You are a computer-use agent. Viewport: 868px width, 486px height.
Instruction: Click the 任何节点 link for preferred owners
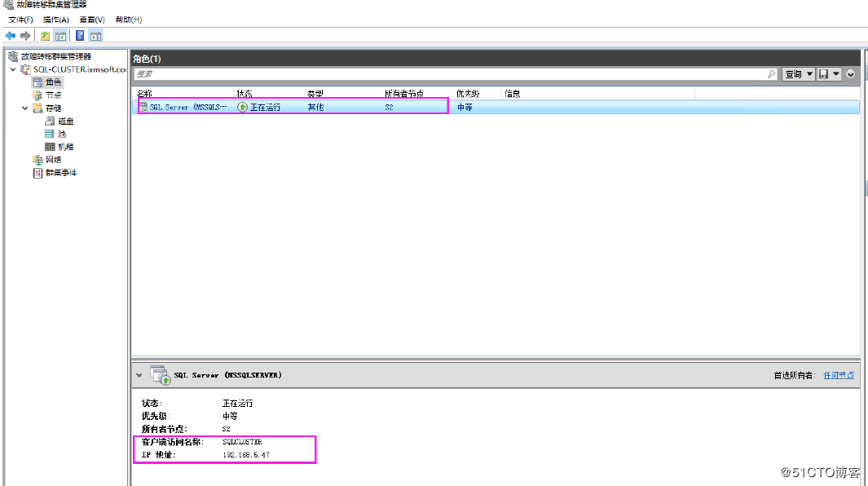pos(839,374)
